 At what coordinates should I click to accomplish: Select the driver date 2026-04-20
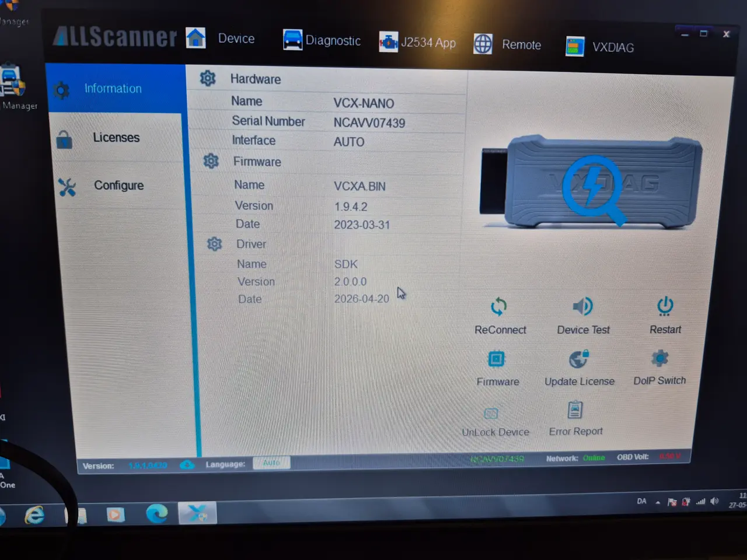point(362,299)
